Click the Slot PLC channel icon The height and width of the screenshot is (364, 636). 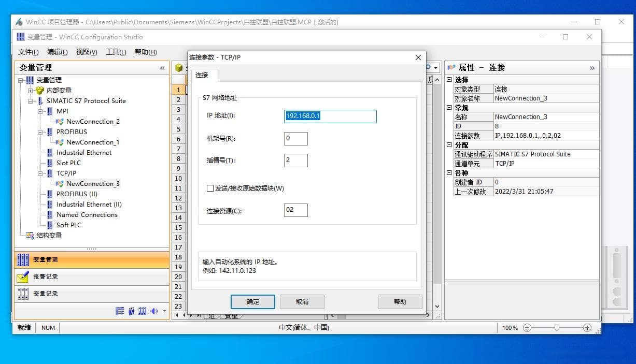(x=50, y=163)
